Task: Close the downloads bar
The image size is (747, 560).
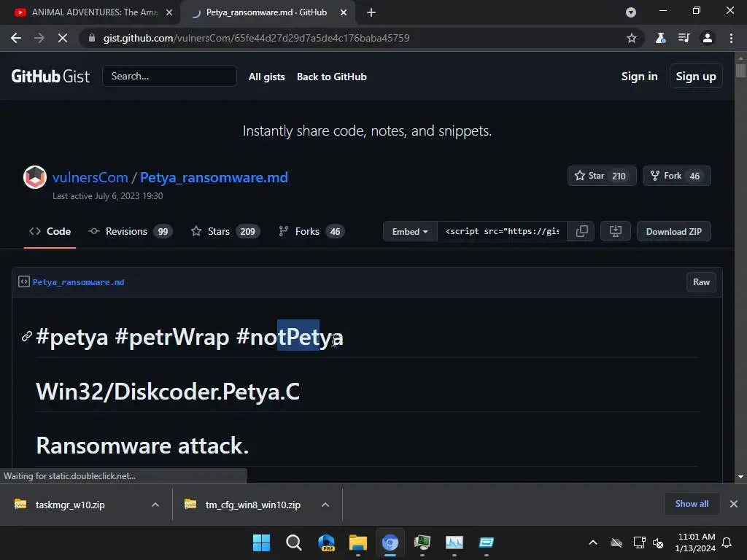Action: [x=734, y=504]
